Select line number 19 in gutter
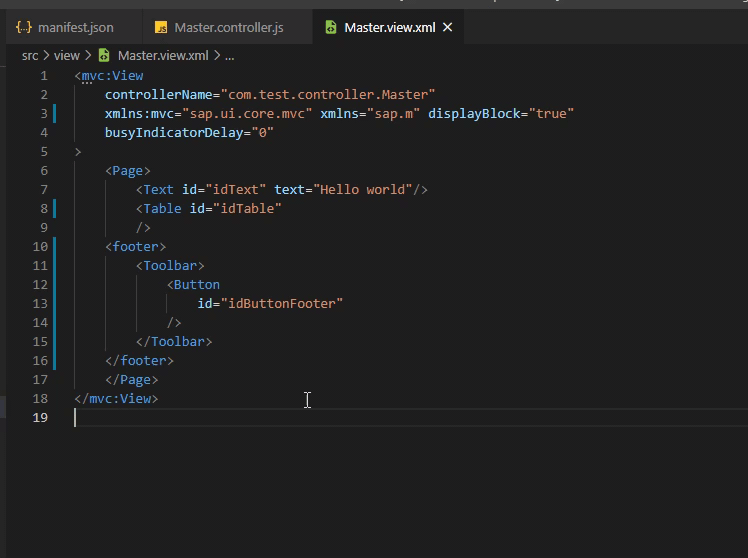Image resolution: width=748 pixels, height=558 pixels. click(40, 417)
